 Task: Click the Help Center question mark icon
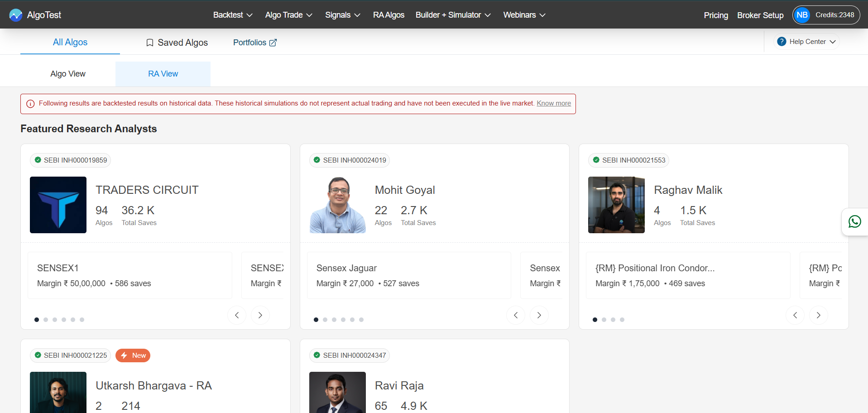[x=782, y=42]
